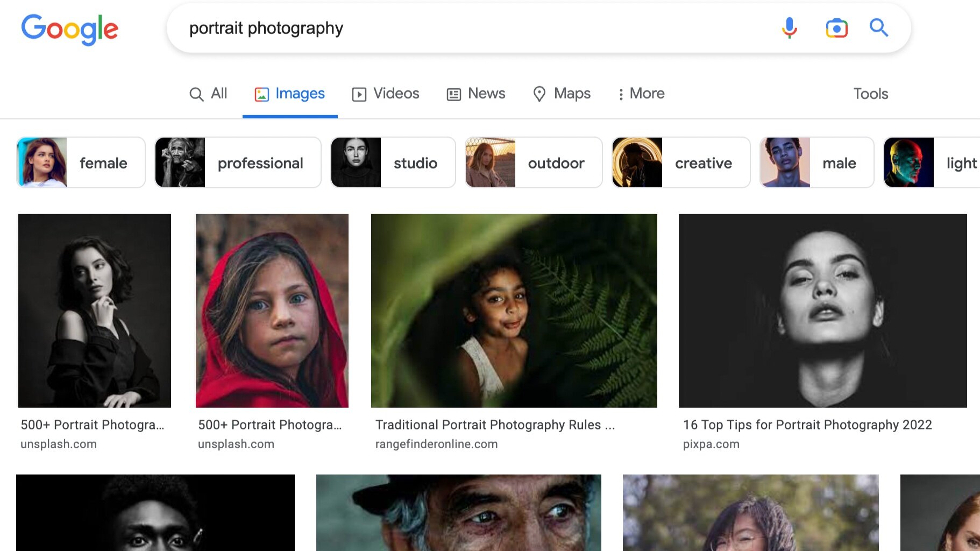Select the Images tab
The height and width of the screenshot is (551, 980).
pos(290,94)
